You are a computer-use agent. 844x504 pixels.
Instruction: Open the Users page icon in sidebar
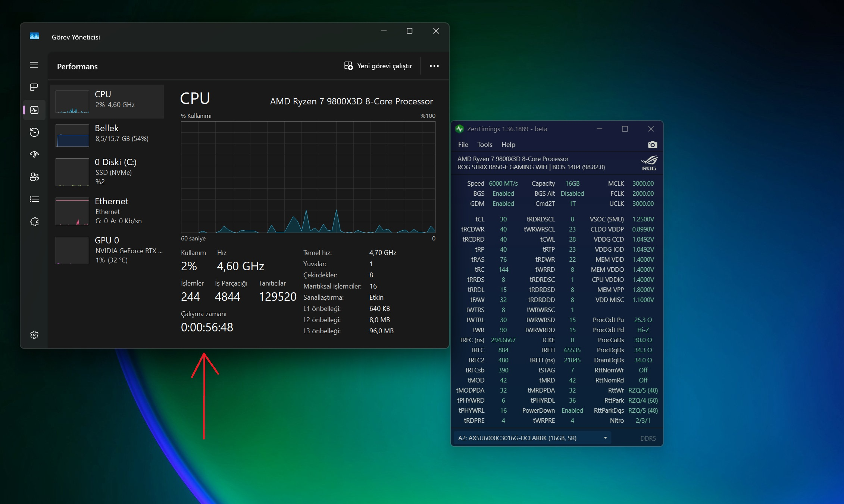(34, 177)
